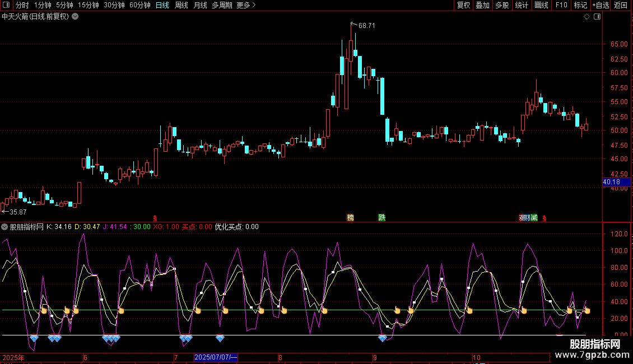Click the 榜 marker icon below chart

pyautogui.click(x=351, y=217)
